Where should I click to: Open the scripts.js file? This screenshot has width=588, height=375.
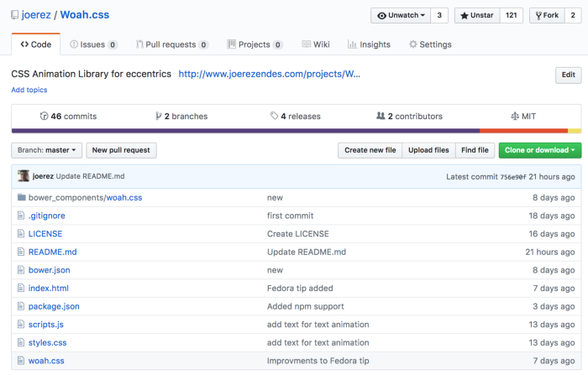(46, 325)
